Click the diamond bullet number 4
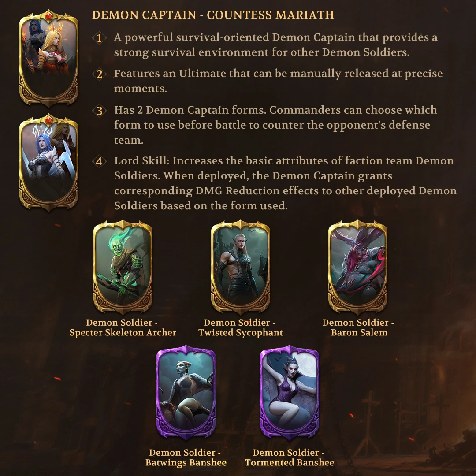 [99, 161]
